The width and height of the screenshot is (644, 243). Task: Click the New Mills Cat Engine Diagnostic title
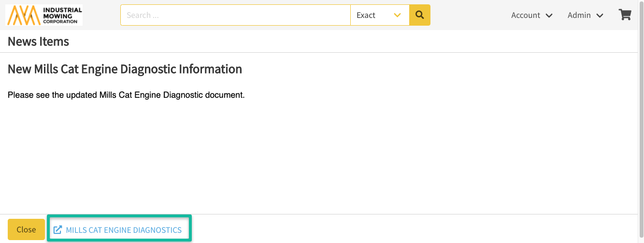125,69
